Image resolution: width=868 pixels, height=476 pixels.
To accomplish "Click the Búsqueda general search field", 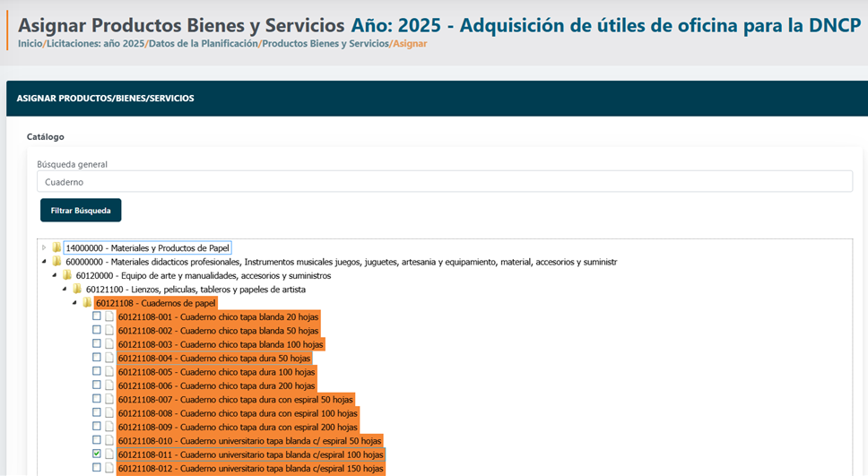I will (x=444, y=182).
